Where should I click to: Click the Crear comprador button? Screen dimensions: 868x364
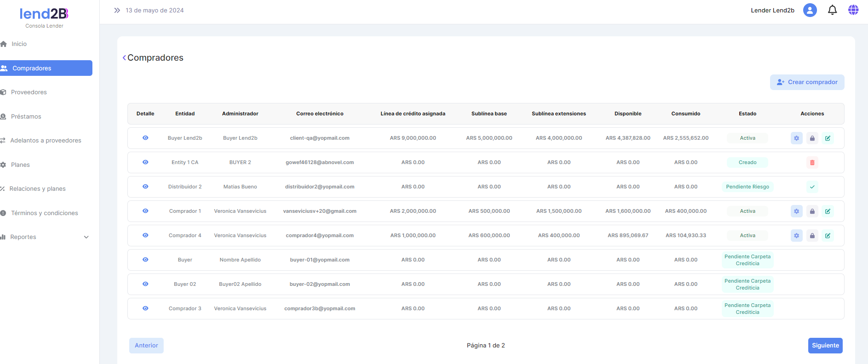coord(807,82)
